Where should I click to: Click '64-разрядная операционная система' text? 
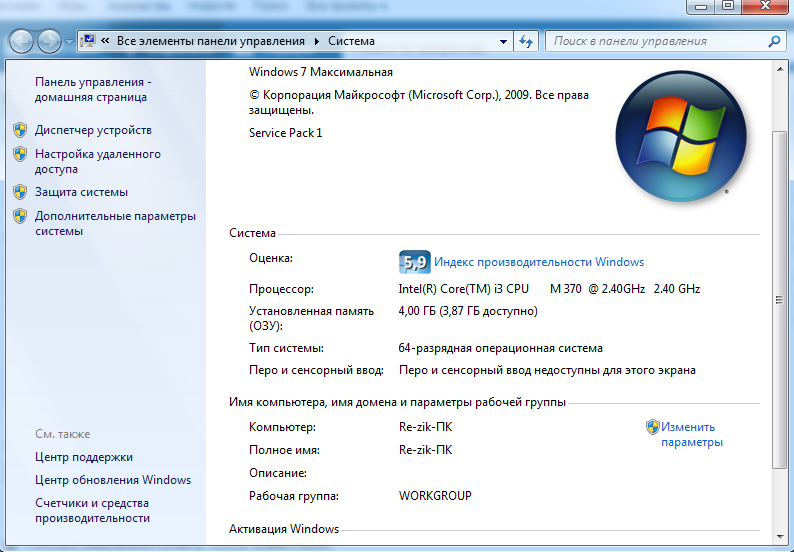(x=500, y=348)
